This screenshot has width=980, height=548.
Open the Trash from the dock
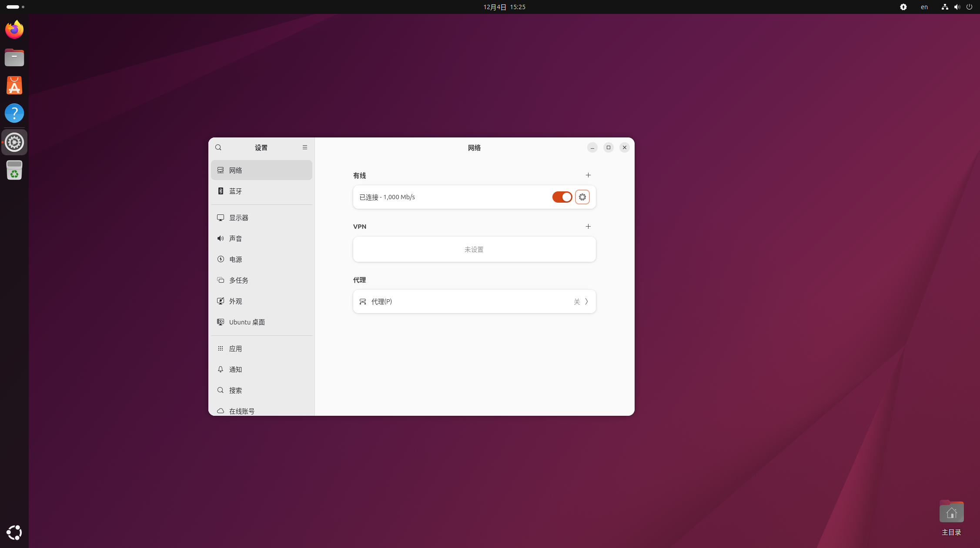click(x=14, y=170)
